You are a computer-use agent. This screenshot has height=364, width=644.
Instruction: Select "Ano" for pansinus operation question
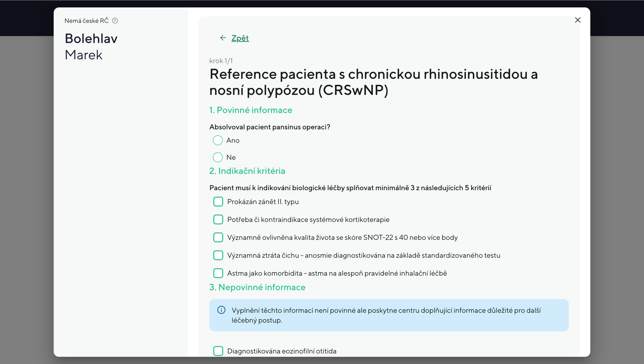[218, 140]
